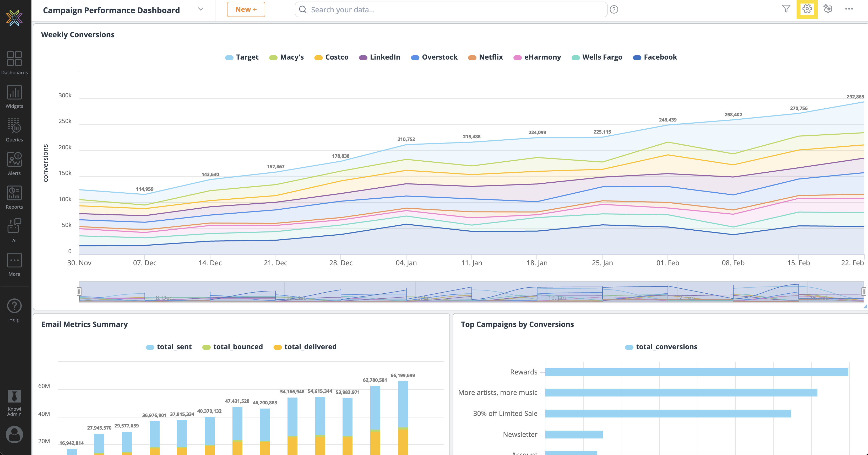Open the Reports section
The image size is (868, 455).
pyautogui.click(x=14, y=197)
